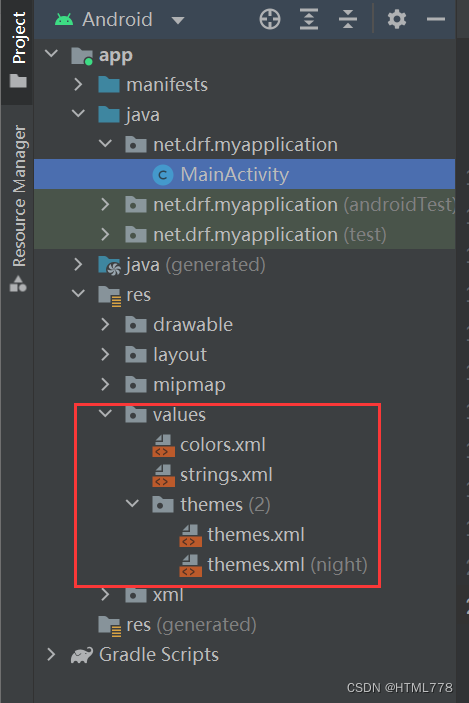Collapse the values folder chevron
Image resolution: width=469 pixels, height=703 pixels.
105,414
